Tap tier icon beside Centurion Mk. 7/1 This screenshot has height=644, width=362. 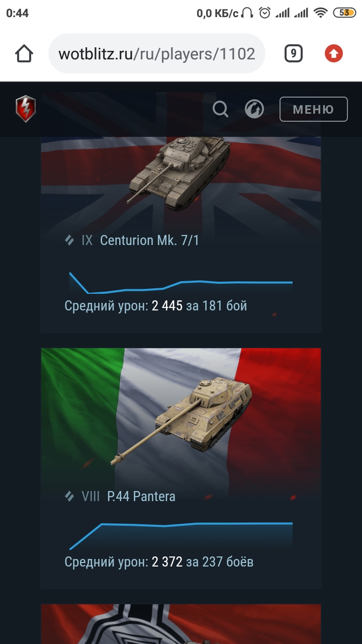(x=70, y=240)
